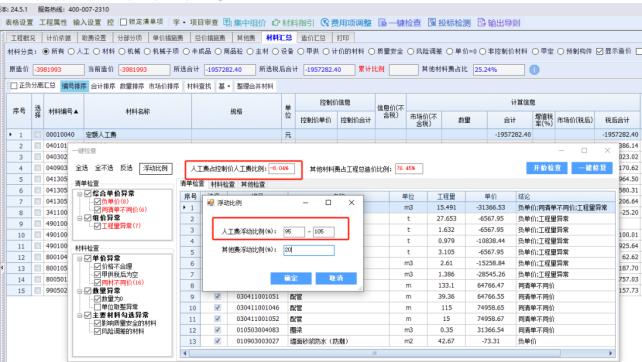Select the 人工 material category radio
Image resolution: width=642 pixels, height=362 pixels.
pyautogui.click(x=71, y=51)
